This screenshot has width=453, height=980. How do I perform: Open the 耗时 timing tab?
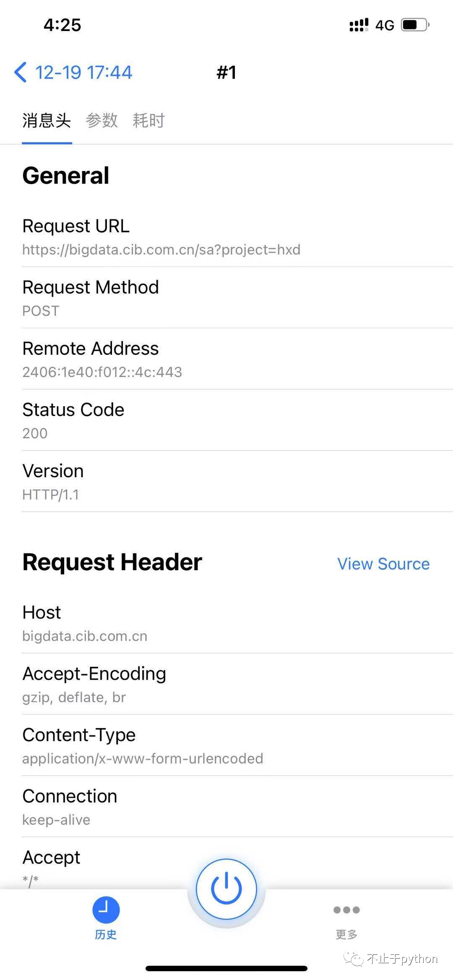click(148, 121)
